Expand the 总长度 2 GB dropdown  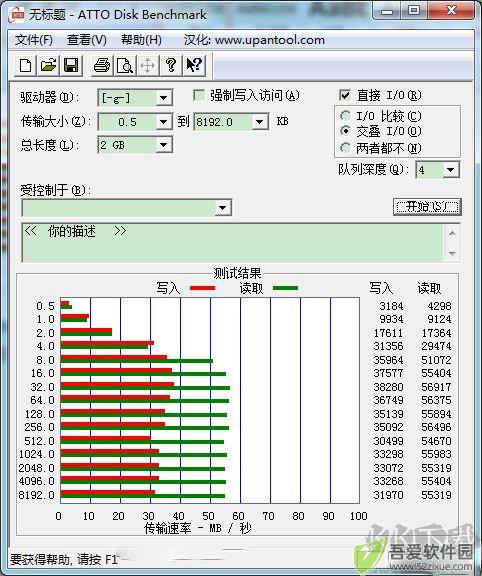coord(163,145)
